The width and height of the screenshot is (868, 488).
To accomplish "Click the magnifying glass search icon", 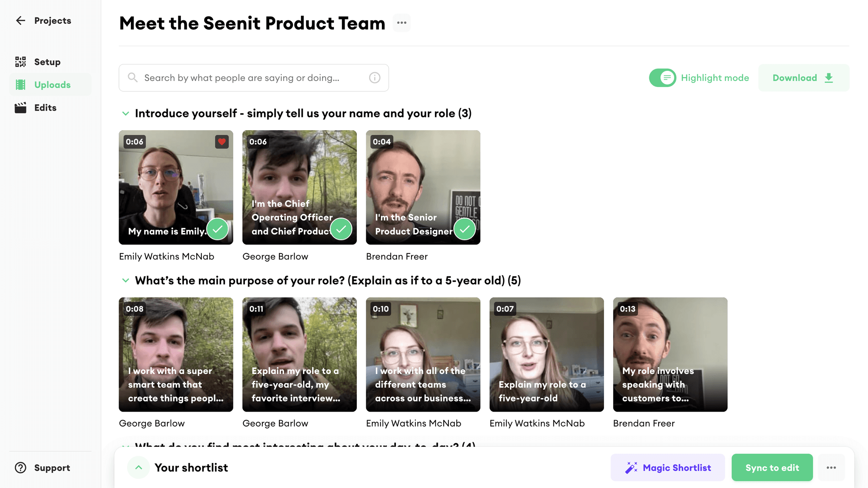I will point(132,78).
